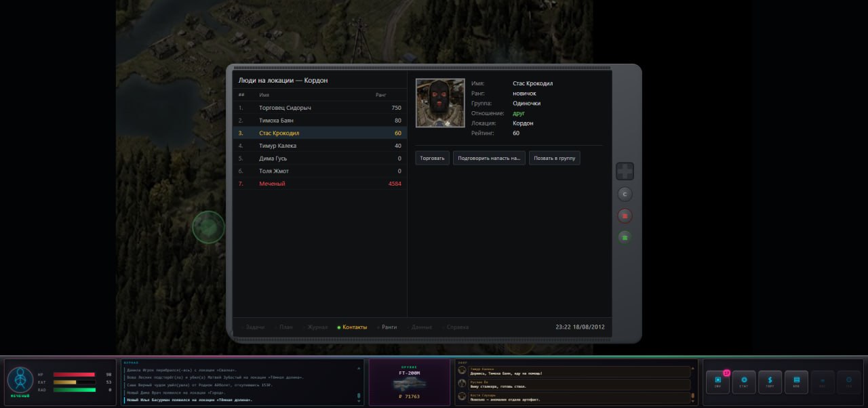Image resolution: width=868 pixels, height=408 pixels.
Task: Click the green round PDA button
Action: (625, 237)
